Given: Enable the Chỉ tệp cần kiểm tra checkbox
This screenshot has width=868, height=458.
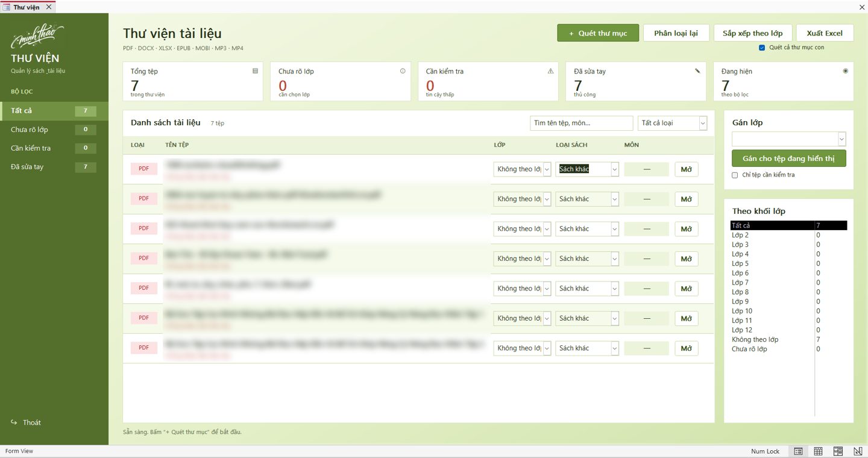Looking at the screenshot, I should (x=735, y=175).
